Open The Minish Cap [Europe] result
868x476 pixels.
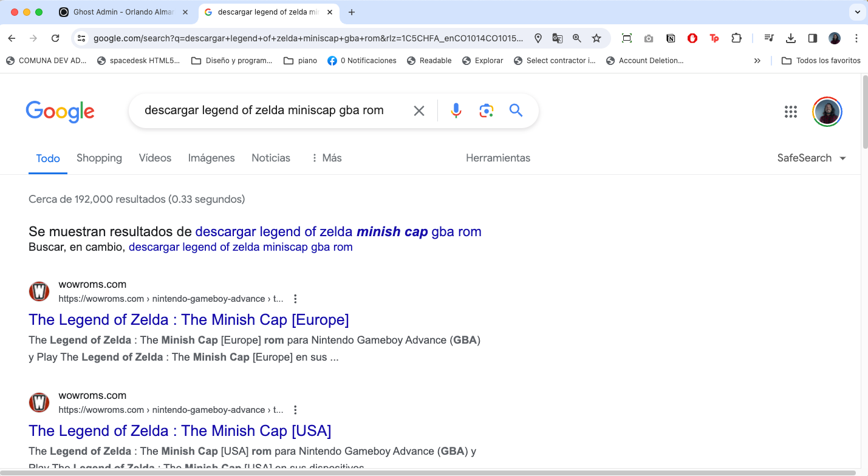[188, 319]
